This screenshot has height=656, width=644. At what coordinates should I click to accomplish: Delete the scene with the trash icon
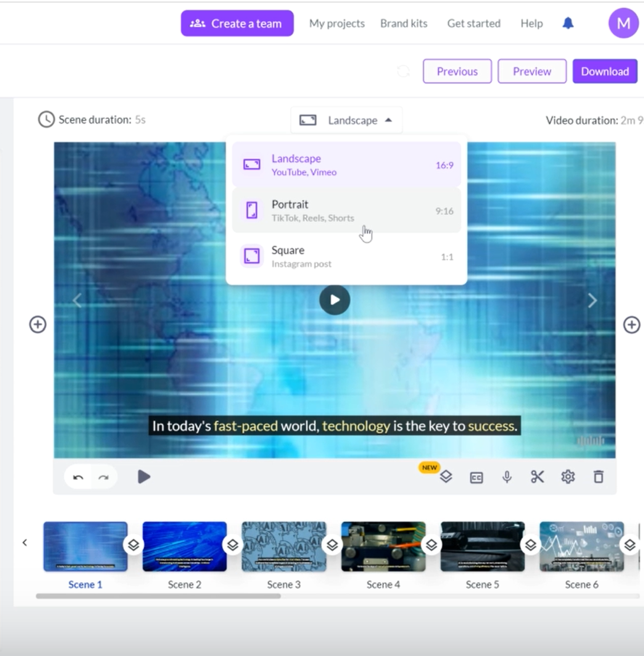[x=598, y=477]
